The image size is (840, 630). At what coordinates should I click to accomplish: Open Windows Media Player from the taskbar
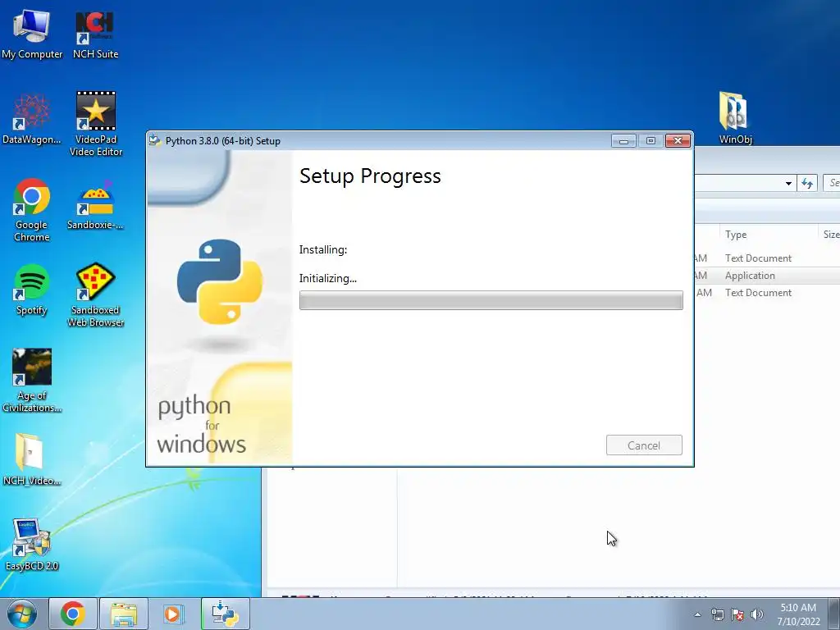coord(172,614)
